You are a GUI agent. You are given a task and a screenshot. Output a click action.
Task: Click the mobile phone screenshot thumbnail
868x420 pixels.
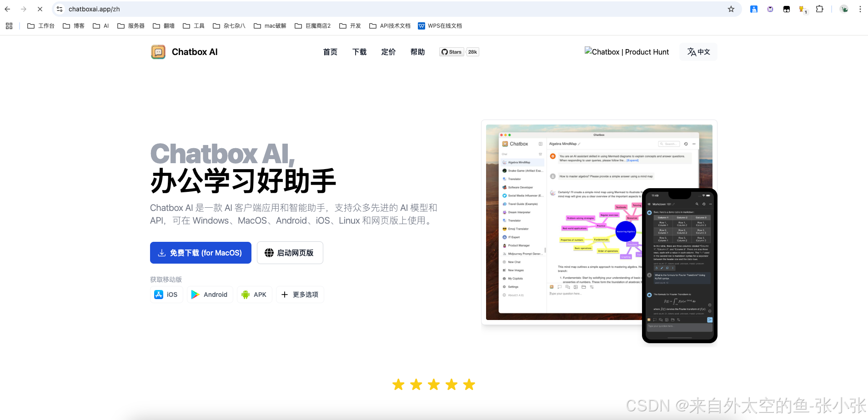tap(680, 265)
